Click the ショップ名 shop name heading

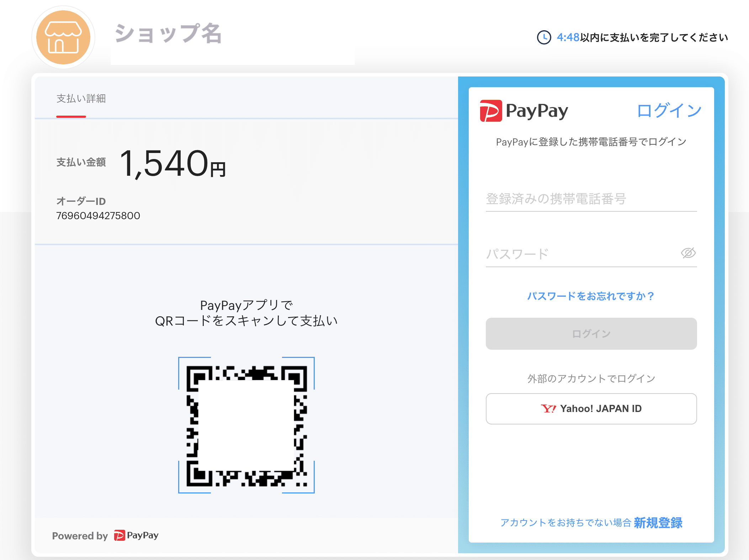(168, 34)
